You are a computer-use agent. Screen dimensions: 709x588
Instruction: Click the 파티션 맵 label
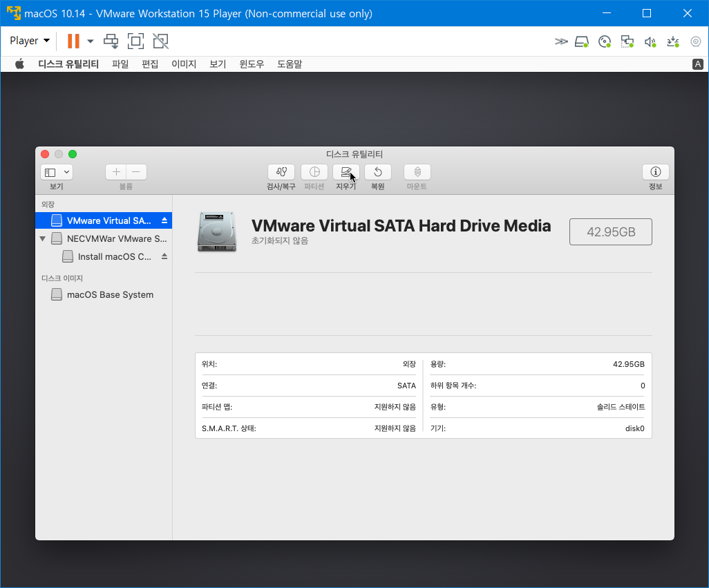217,407
